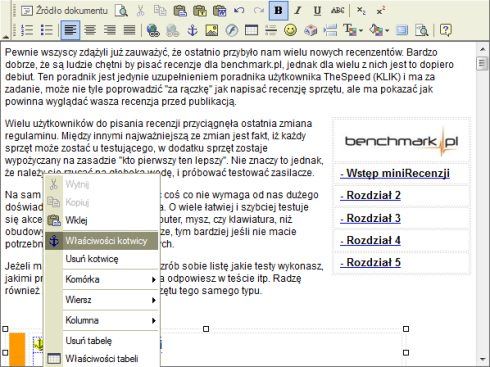Toggle align left button

(70, 30)
